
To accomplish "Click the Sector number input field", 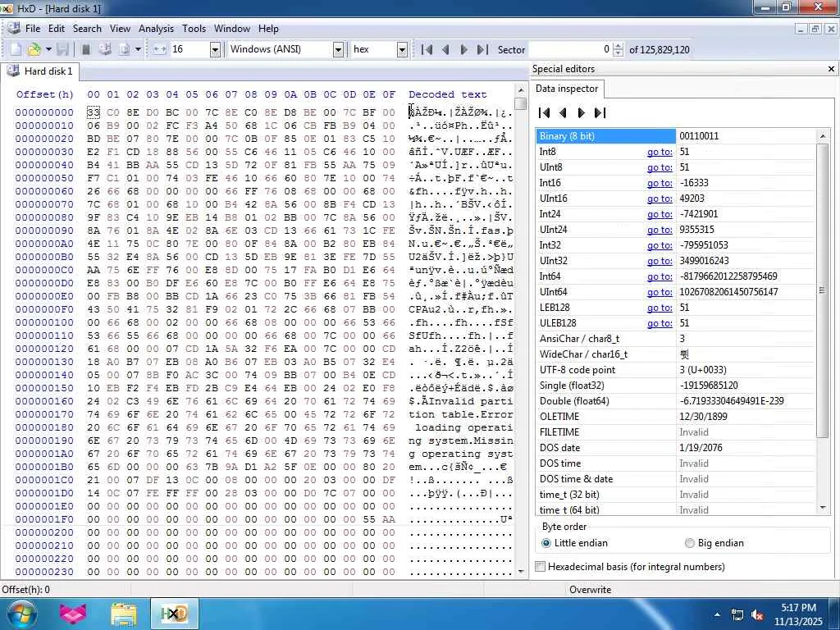I will pyautogui.click(x=570, y=49).
